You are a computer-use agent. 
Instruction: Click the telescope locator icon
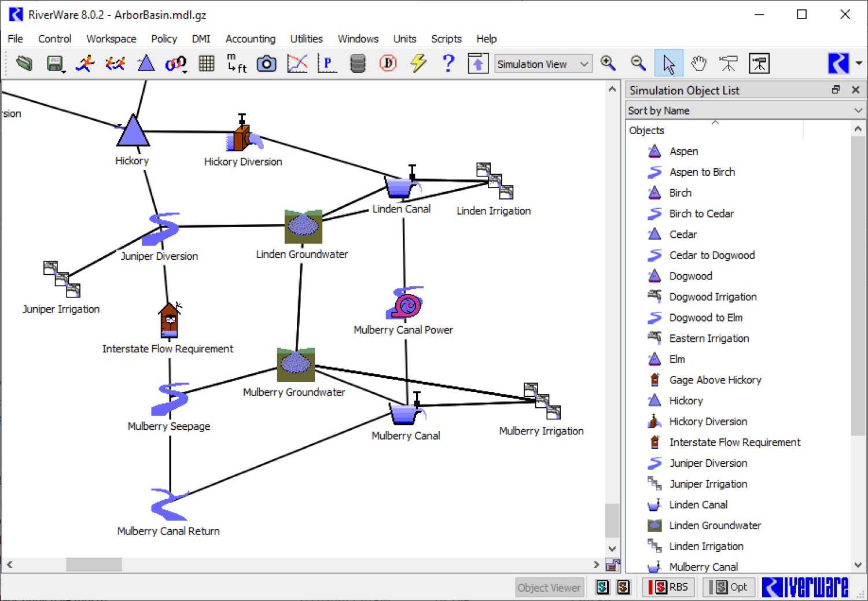point(729,63)
